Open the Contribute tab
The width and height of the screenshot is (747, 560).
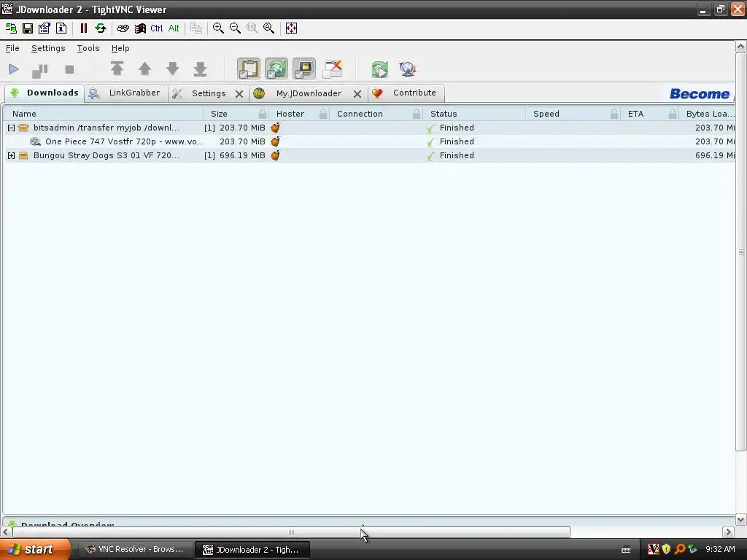pyautogui.click(x=406, y=93)
